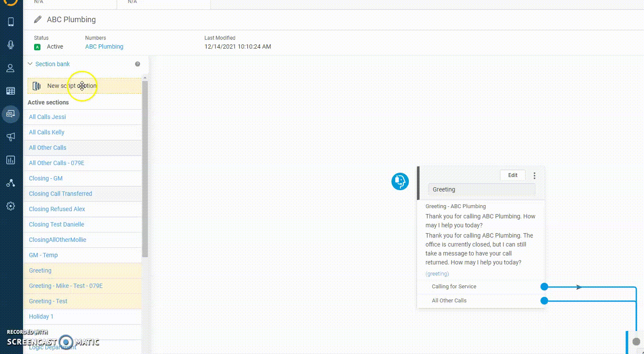This screenshot has height=354, width=644.
Task: Open the microphone recordings icon
Action: coord(11,45)
